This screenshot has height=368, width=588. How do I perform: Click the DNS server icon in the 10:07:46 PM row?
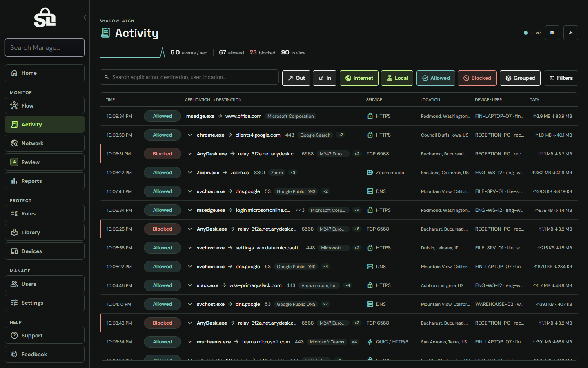tap(370, 191)
